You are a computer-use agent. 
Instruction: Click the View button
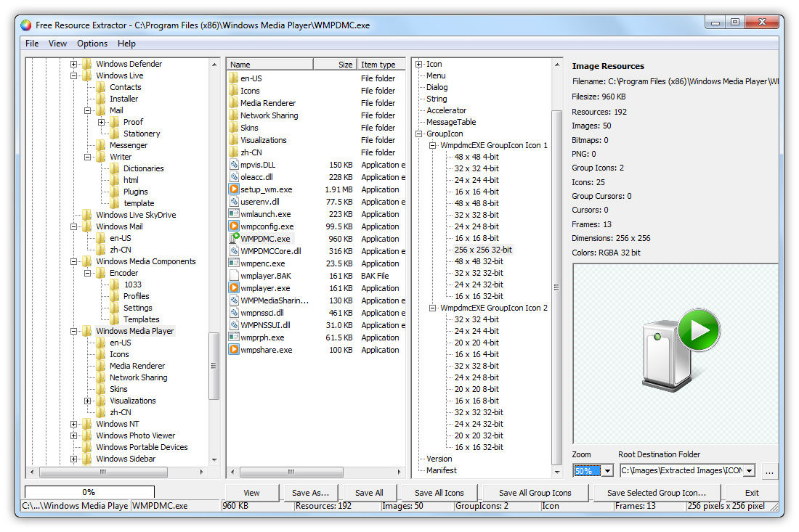[252, 493]
